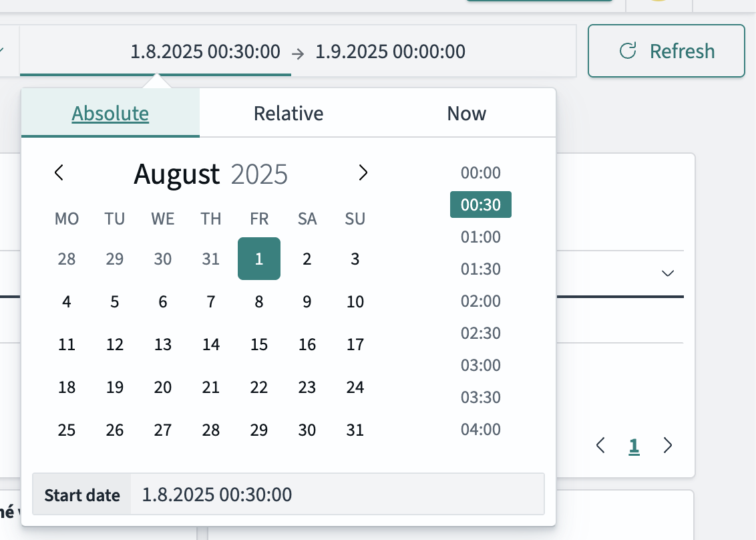Image resolution: width=756 pixels, height=540 pixels.
Task: Select July 28 from previous month
Action: click(67, 259)
